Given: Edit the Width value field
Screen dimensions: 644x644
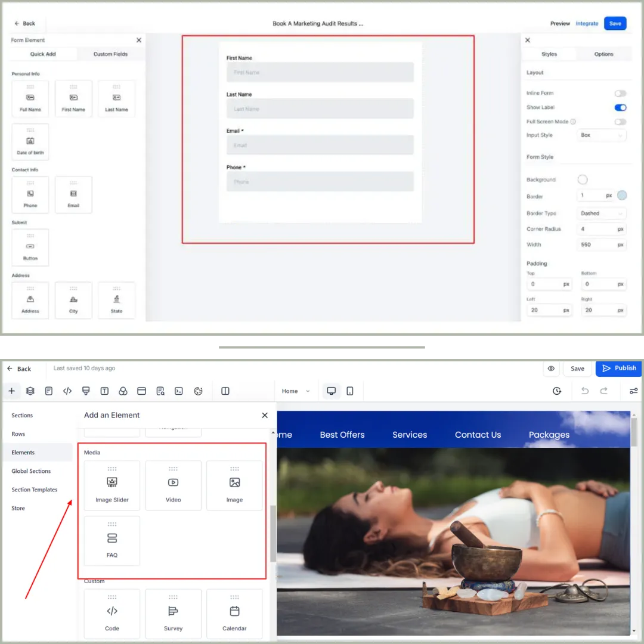Looking at the screenshot, I should [602, 245].
